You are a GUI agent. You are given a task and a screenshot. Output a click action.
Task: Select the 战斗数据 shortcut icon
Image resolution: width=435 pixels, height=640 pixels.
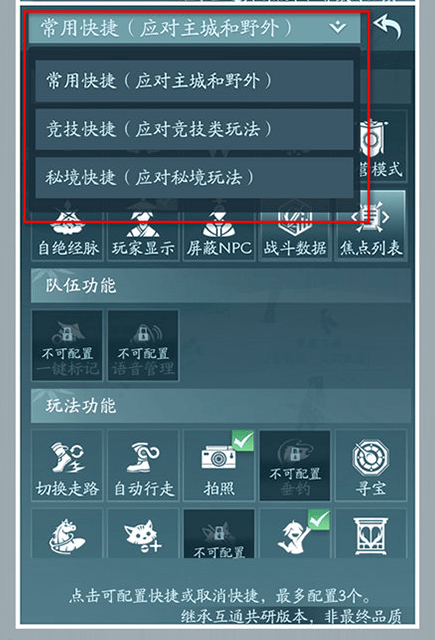pyautogui.click(x=295, y=231)
